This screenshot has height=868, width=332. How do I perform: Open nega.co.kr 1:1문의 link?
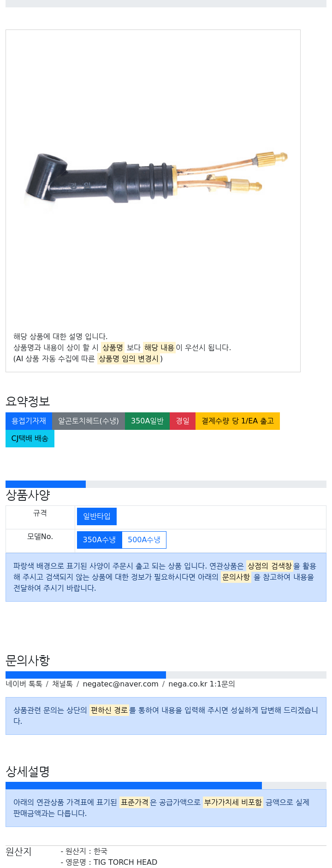202,684
